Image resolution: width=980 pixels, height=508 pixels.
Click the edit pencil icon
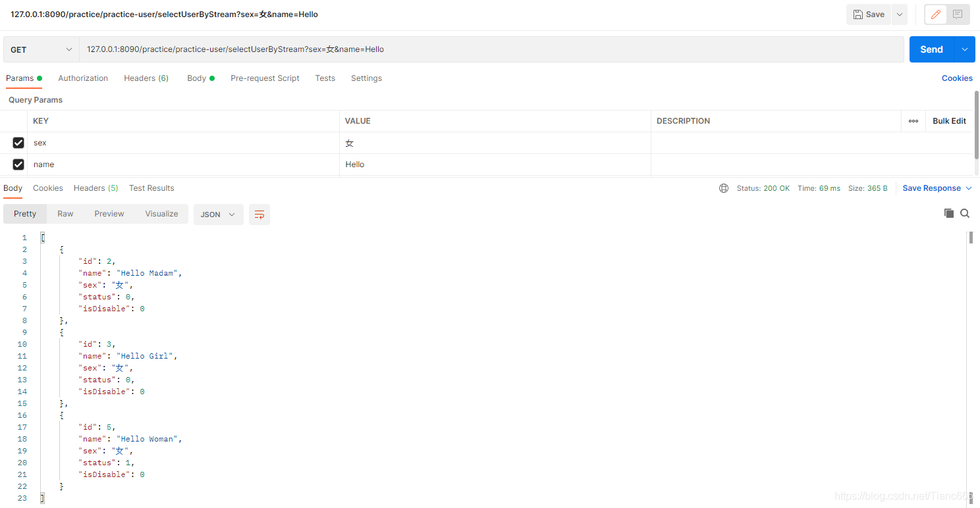tap(936, 14)
